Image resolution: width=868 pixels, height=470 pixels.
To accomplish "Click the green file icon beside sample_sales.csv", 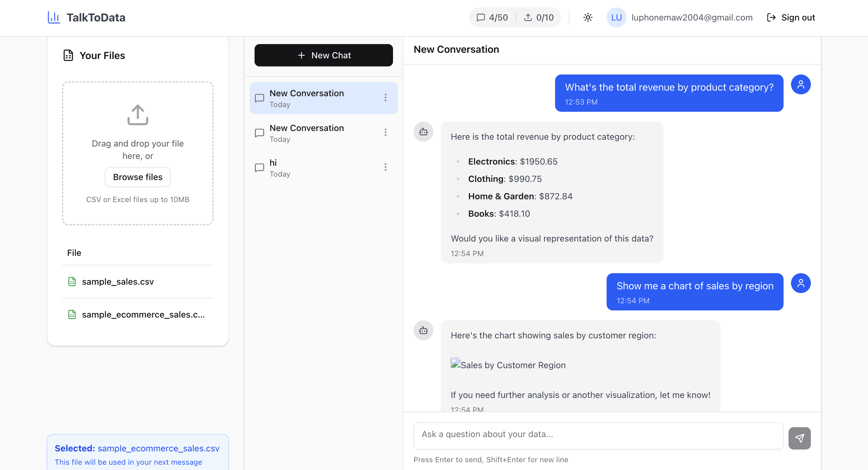I will (72, 282).
